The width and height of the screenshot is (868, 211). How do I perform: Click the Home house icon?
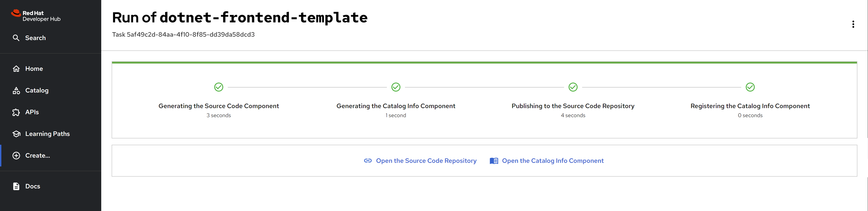[16, 69]
